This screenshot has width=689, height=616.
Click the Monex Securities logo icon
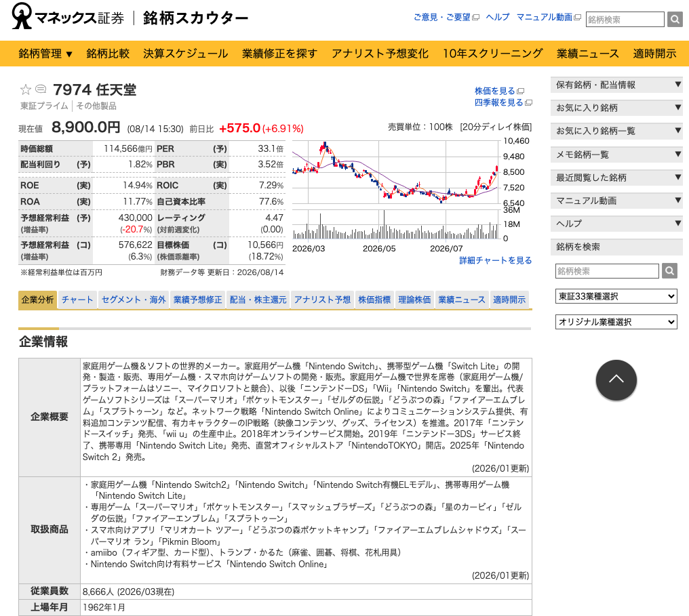coord(22,16)
